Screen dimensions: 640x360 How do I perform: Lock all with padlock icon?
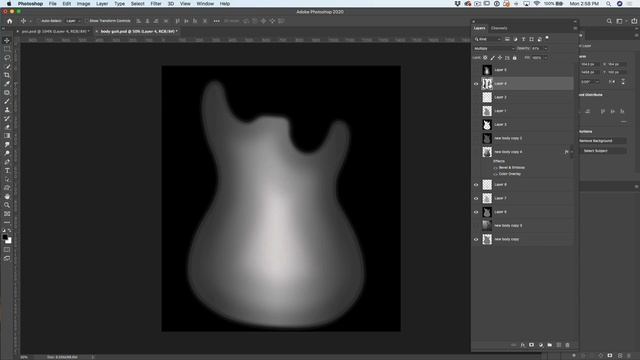pyautogui.click(x=515, y=58)
